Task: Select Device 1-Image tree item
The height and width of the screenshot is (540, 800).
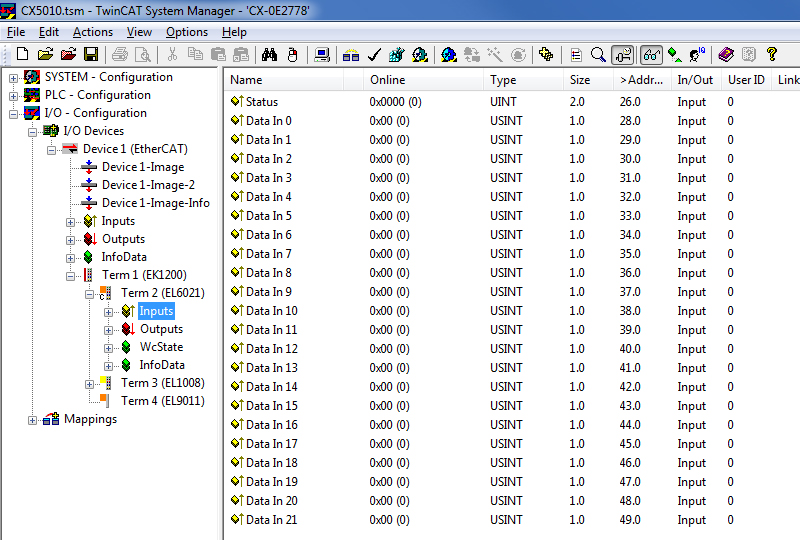Action: [x=143, y=167]
